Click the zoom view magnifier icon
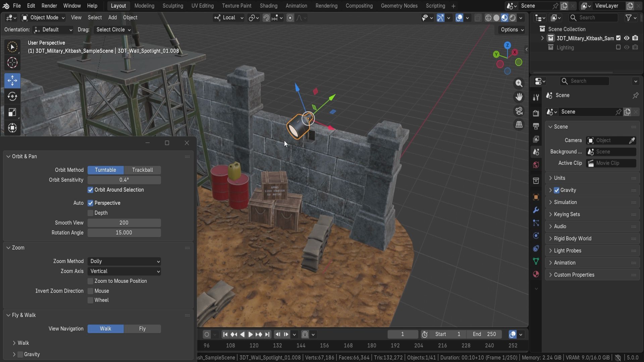This screenshot has height=362, width=644. pos(519,83)
